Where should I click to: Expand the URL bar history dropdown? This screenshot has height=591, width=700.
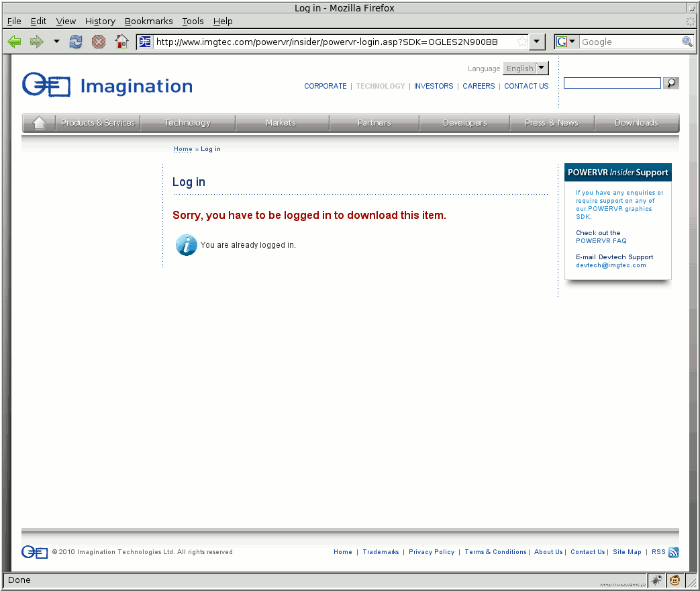(x=537, y=42)
